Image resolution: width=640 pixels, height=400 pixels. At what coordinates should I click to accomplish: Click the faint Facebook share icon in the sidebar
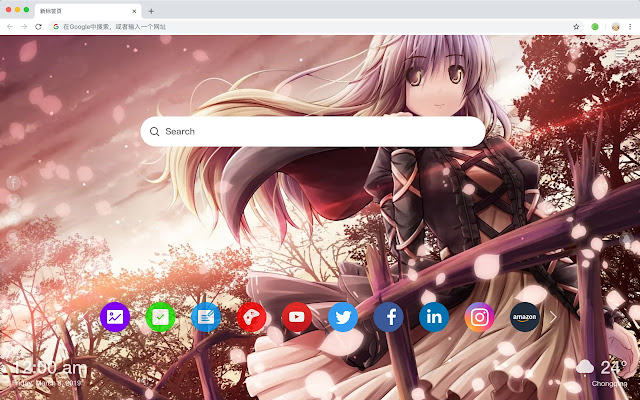(13, 182)
